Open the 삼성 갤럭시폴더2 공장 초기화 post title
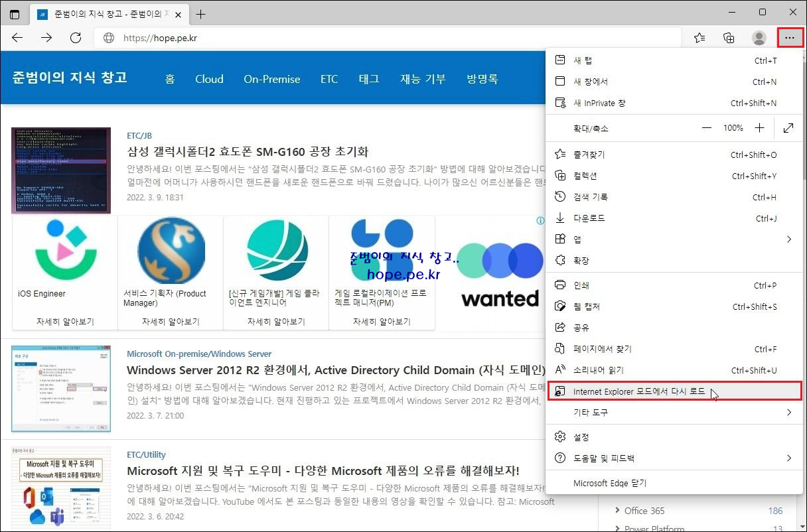The width and height of the screenshot is (807, 532). pyautogui.click(x=248, y=152)
